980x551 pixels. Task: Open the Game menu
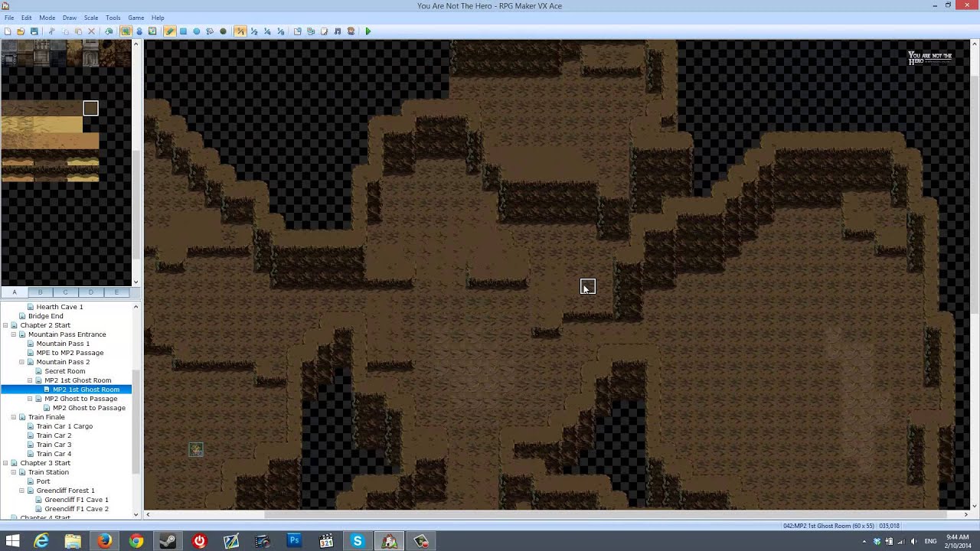click(136, 18)
